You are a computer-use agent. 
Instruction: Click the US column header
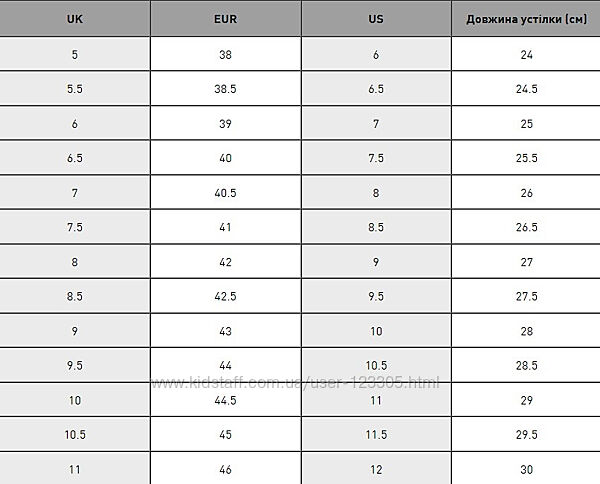tap(376, 19)
